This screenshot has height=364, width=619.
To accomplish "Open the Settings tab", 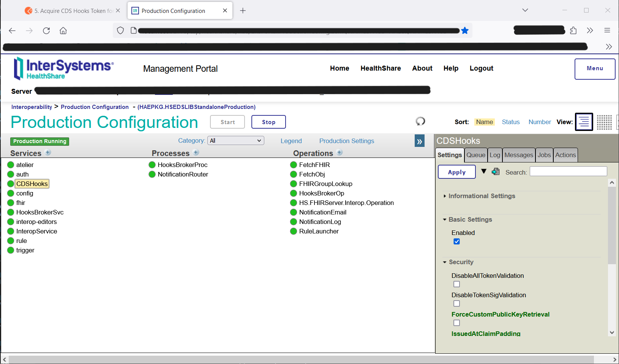I will click(450, 155).
